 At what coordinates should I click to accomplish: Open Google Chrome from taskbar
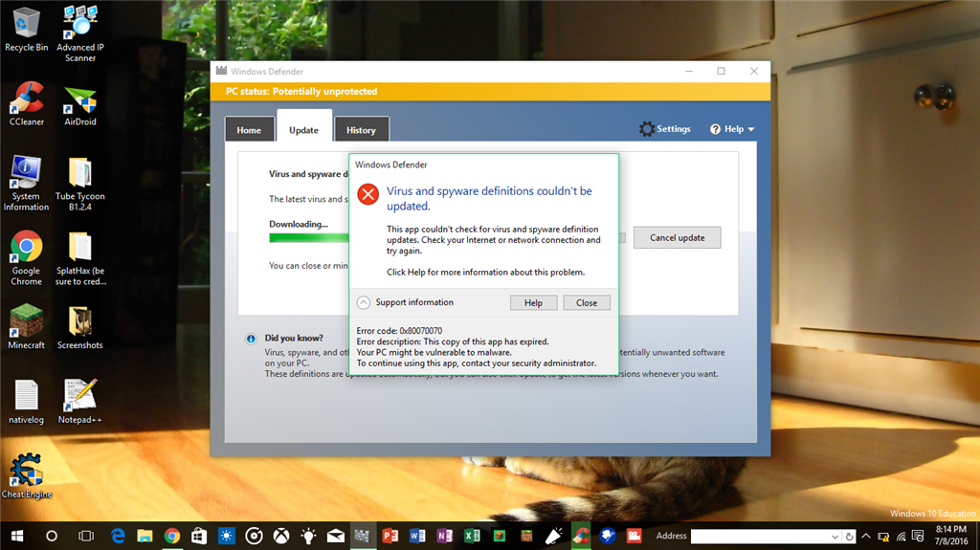[172, 536]
